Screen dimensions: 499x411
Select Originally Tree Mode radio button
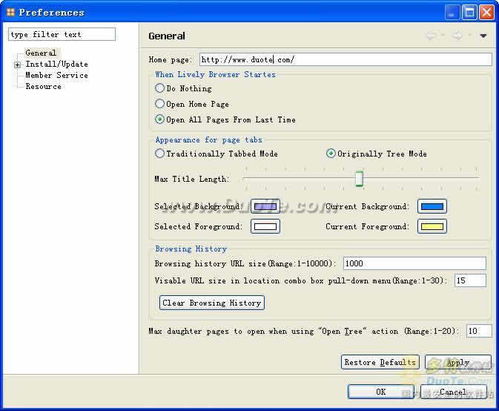click(330, 153)
